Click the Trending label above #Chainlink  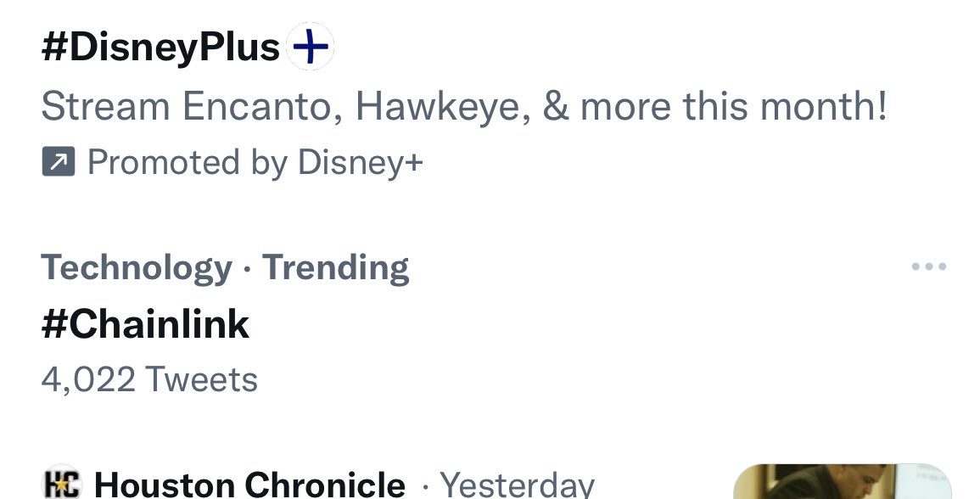[x=336, y=268]
